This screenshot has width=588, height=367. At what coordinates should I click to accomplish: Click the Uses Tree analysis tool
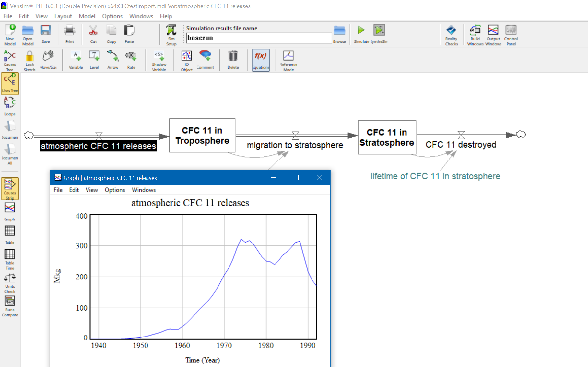10,83
